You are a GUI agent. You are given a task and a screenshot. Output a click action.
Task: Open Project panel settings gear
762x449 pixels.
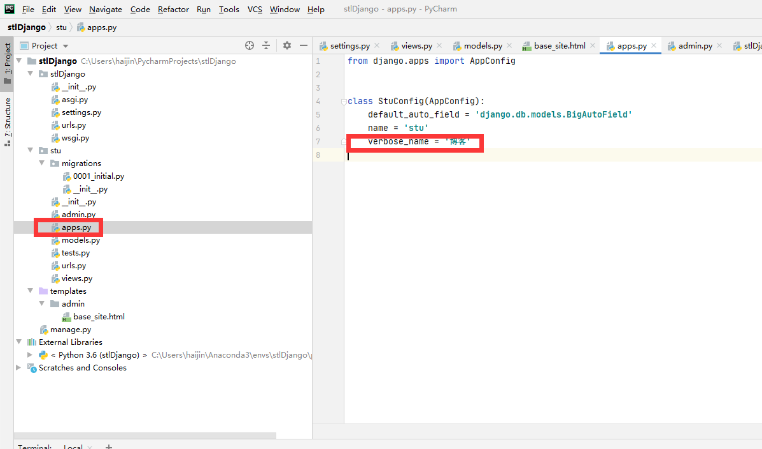point(287,45)
